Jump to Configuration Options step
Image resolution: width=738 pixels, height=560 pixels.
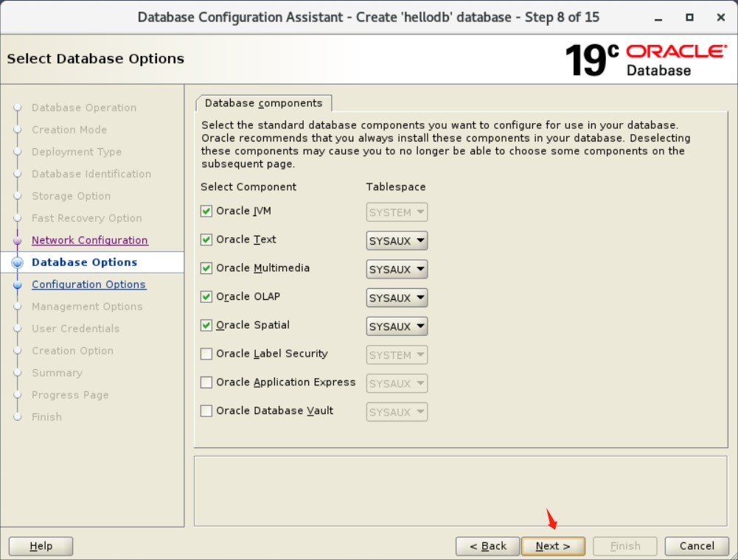pyautogui.click(x=89, y=284)
